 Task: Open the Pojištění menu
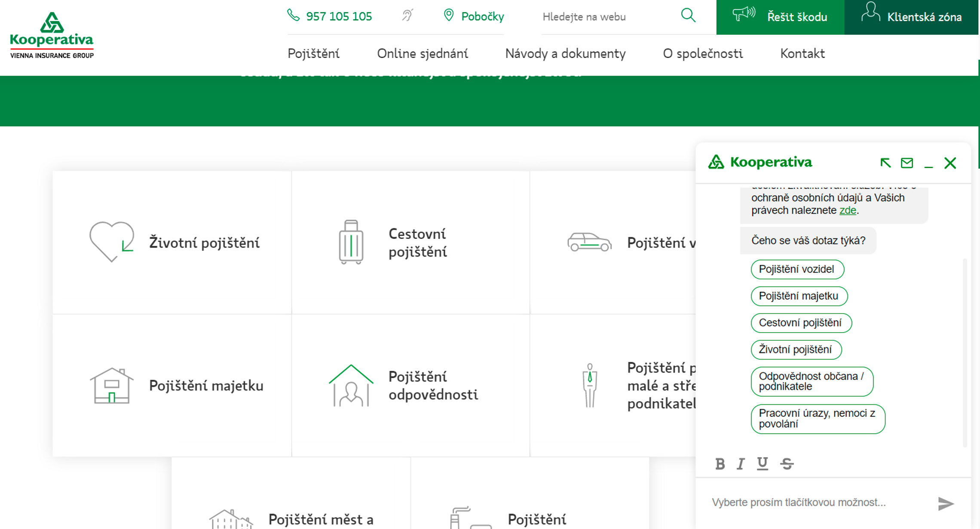click(x=313, y=53)
